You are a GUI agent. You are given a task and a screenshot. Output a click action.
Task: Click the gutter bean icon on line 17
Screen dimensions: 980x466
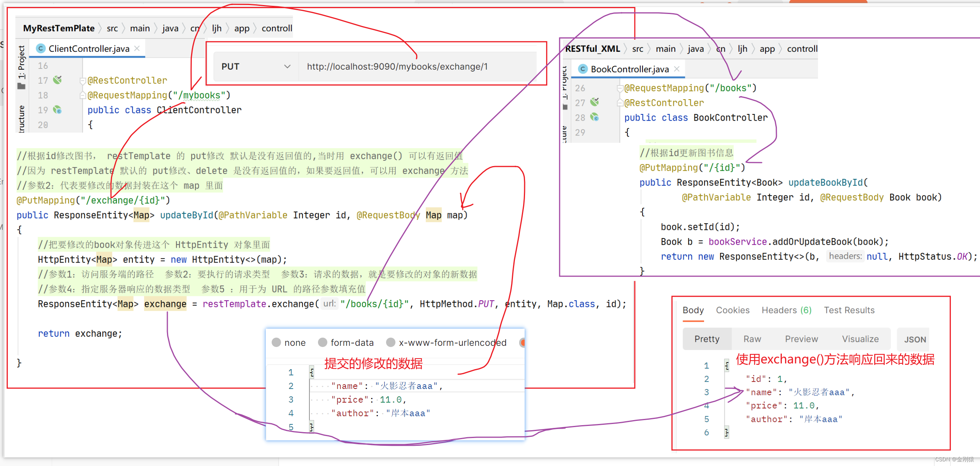[58, 80]
